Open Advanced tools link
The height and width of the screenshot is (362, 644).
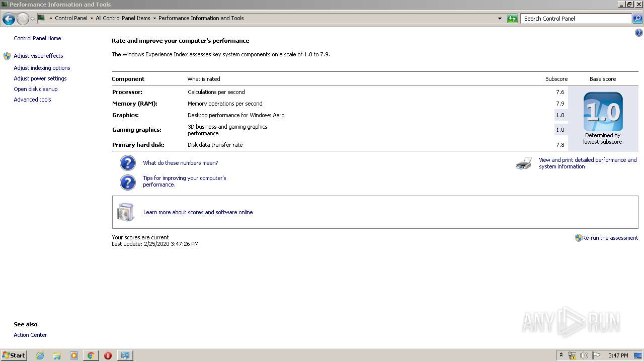[32, 100]
